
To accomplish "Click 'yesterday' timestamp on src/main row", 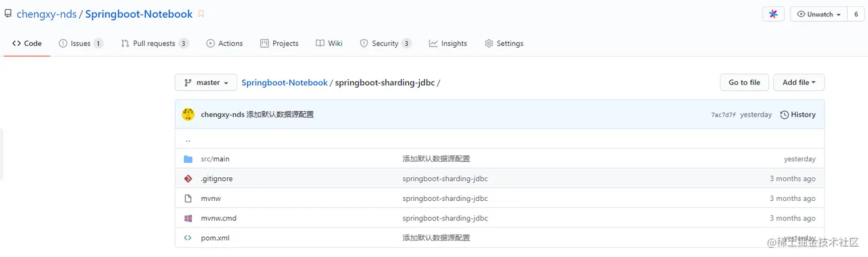I will 800,159.
